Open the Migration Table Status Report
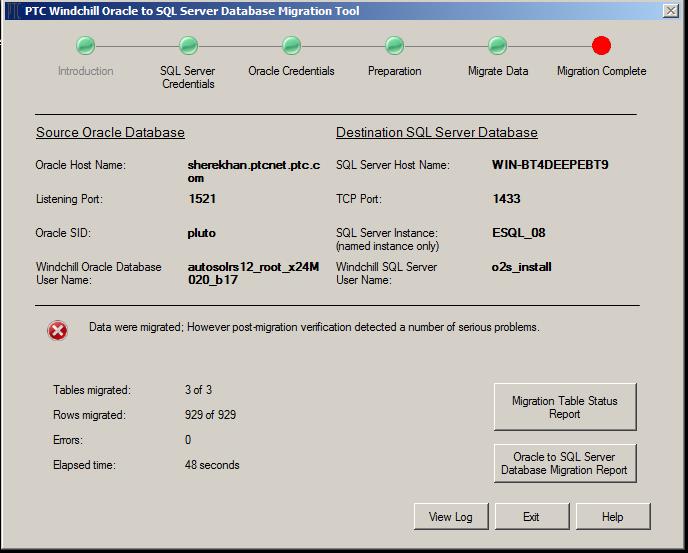Viewport: 688px width, 553px height. pyautogui.click(x=564, y=407)
